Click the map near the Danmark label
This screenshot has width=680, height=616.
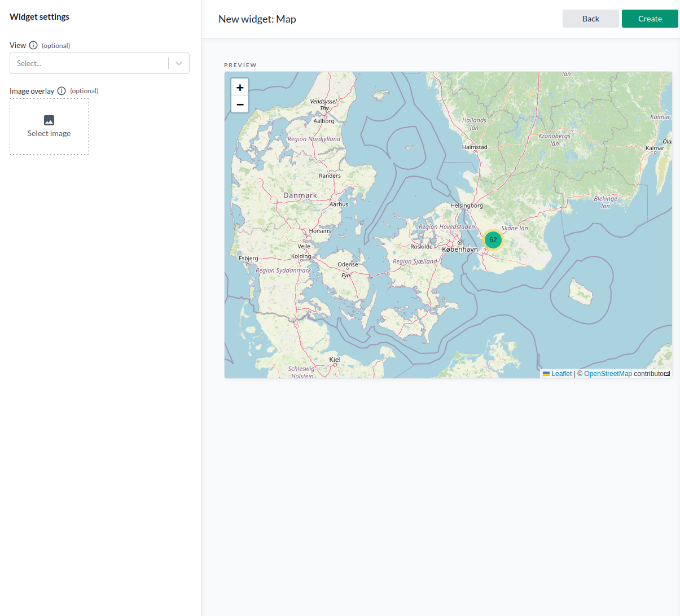(x=300, y=195)
